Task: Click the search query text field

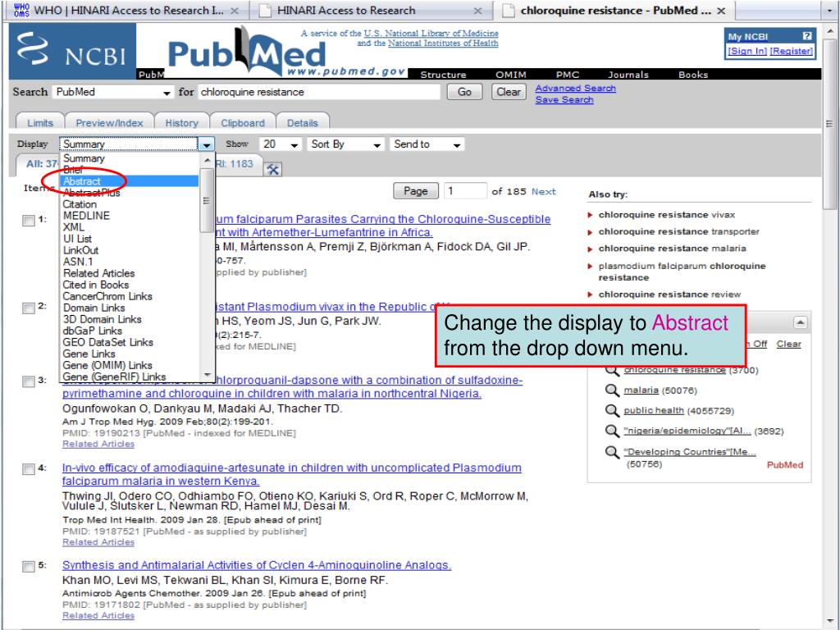Action: coord(319,92)
